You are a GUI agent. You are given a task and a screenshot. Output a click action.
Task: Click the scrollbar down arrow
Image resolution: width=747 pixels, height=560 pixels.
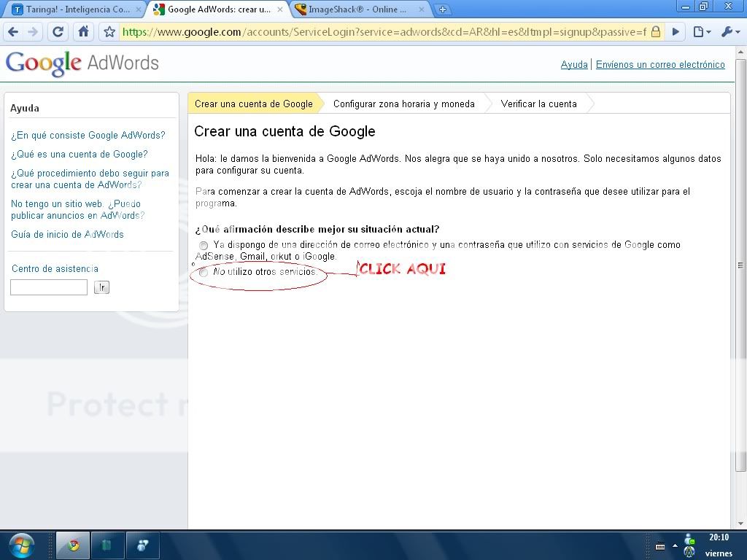[741, 524]
